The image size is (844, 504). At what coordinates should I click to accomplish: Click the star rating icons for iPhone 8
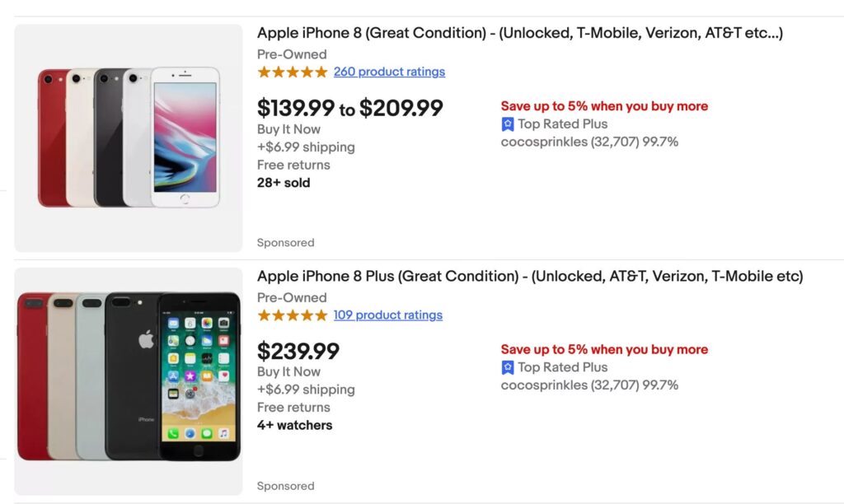click(293, 72)
